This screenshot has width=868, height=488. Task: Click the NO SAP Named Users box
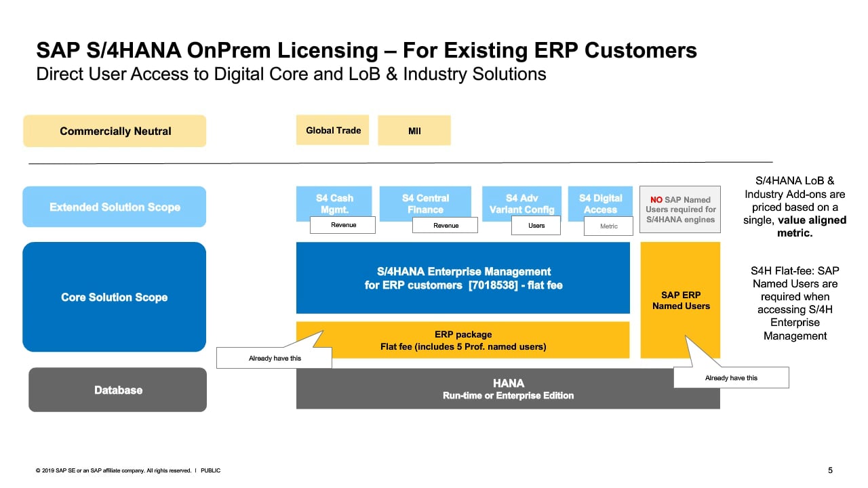[x=680, y=210]
